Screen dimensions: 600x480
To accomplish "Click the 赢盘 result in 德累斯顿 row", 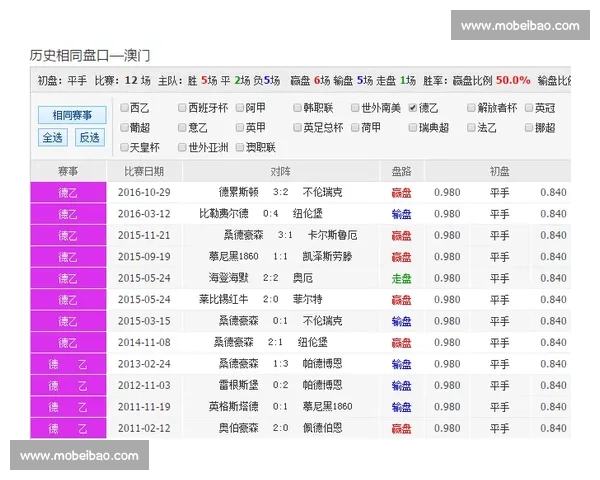I will click(x=401, y=193).
